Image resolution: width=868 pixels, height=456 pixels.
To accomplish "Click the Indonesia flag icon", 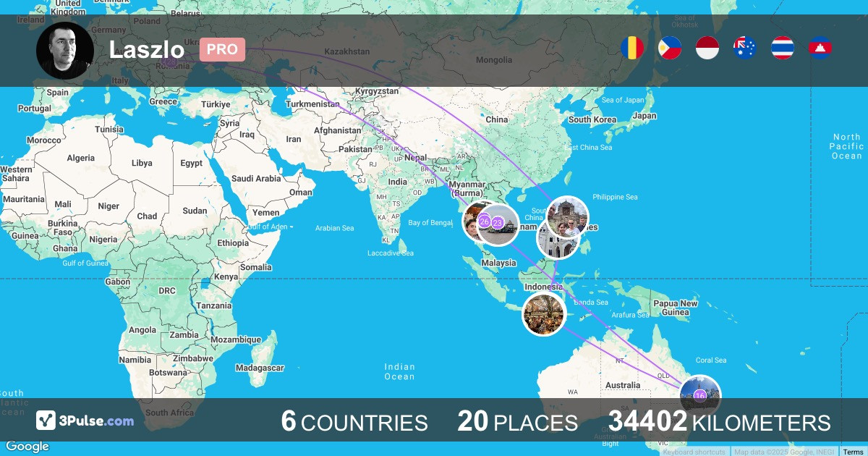I will pyautogui.click(x=707, y=48).
